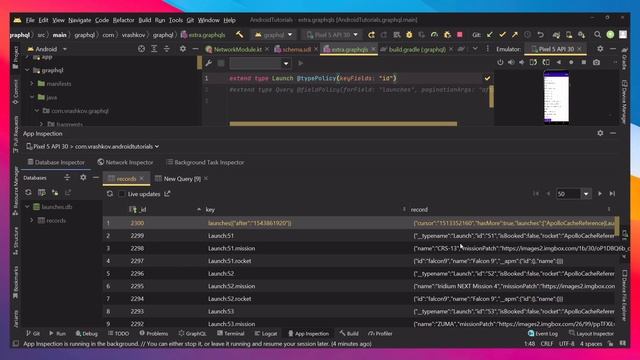Click the Debug bug icon in toolbar
The image size is (640, 360).
tap(409, 35)
